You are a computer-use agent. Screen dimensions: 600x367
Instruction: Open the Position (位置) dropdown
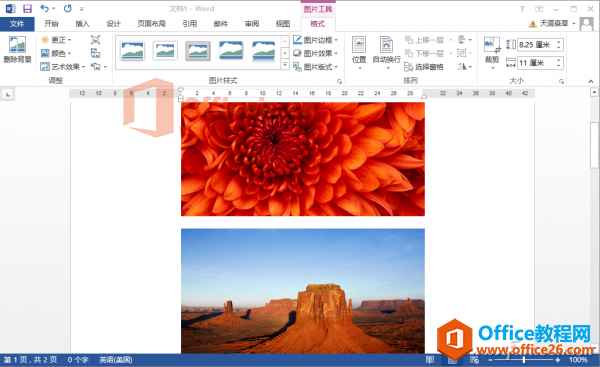(x=359, y=53)
